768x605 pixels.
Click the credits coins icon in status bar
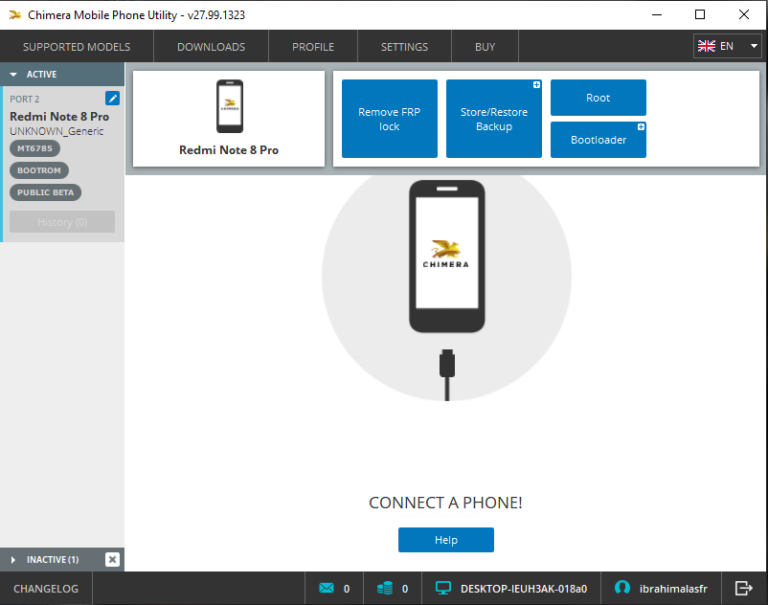click(x=385, y=588)
